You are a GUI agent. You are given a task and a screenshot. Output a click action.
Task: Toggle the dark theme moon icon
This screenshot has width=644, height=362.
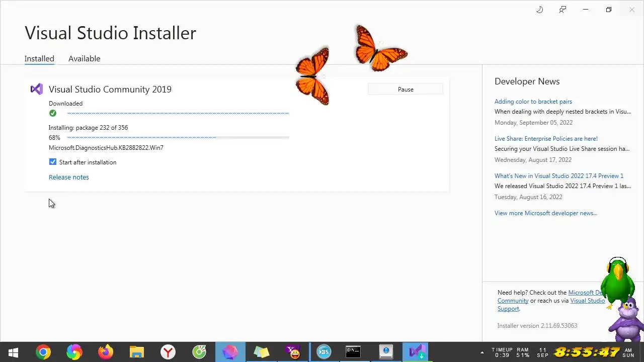540,10
